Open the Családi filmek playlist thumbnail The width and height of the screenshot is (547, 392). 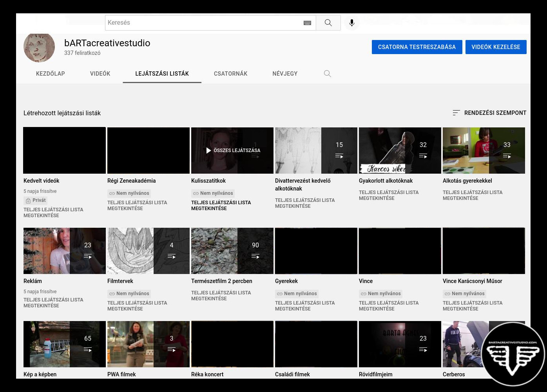pyautogui.click(x=316, y=344)
